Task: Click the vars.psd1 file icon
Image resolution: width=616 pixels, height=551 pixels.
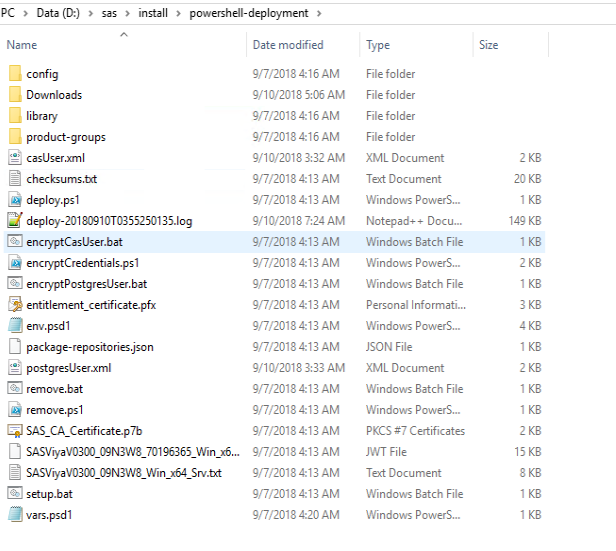Action: (x=15, y=515)
